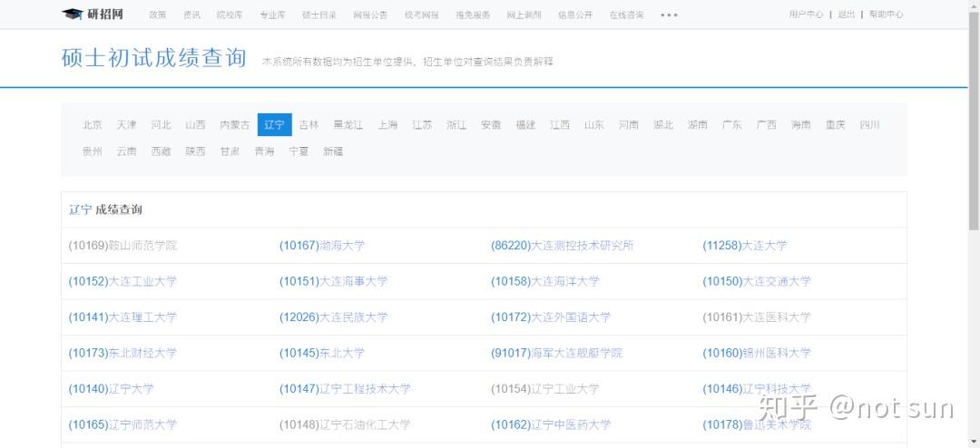The height and width of the screenshot is (448, 980).
Task: Open 硕士目录 in the top navigation
Action: 318,15
